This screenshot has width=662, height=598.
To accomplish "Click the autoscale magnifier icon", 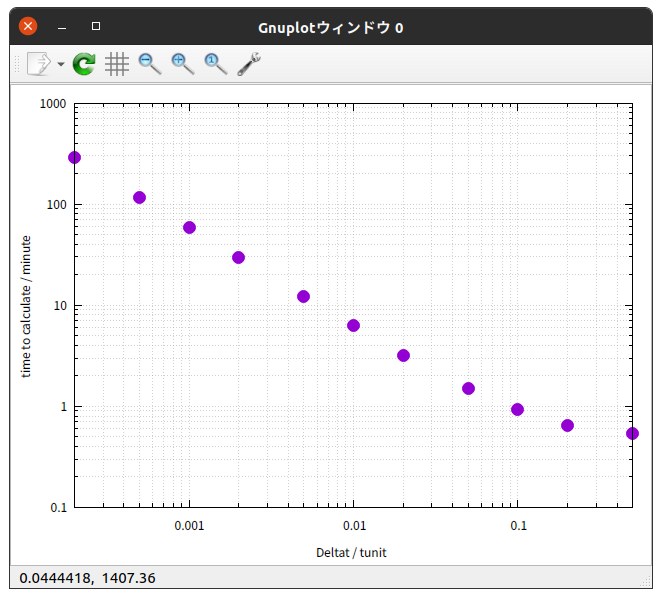I will click(x=216, y=64).
